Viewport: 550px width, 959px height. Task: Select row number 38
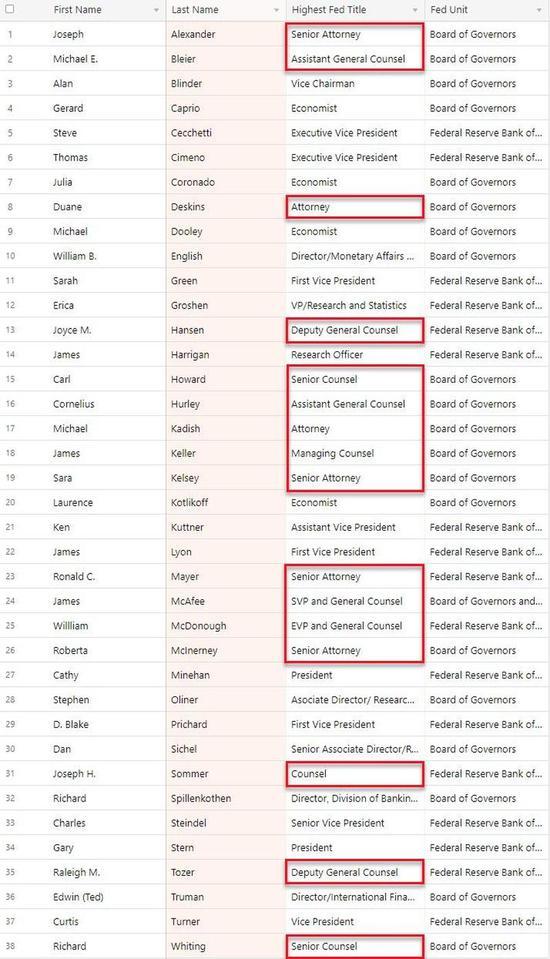click(x=10, y=946)
